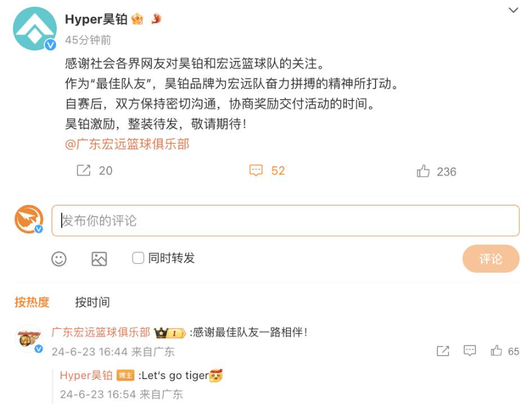This screenshot has height=404, width=532.
Task: Open the comments icon showing 52
Action: 256,171
